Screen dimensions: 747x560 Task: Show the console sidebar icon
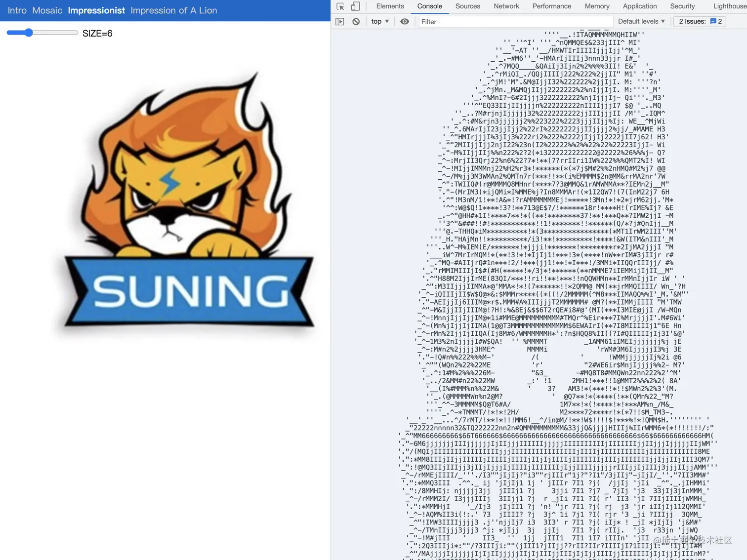point(340,22)
